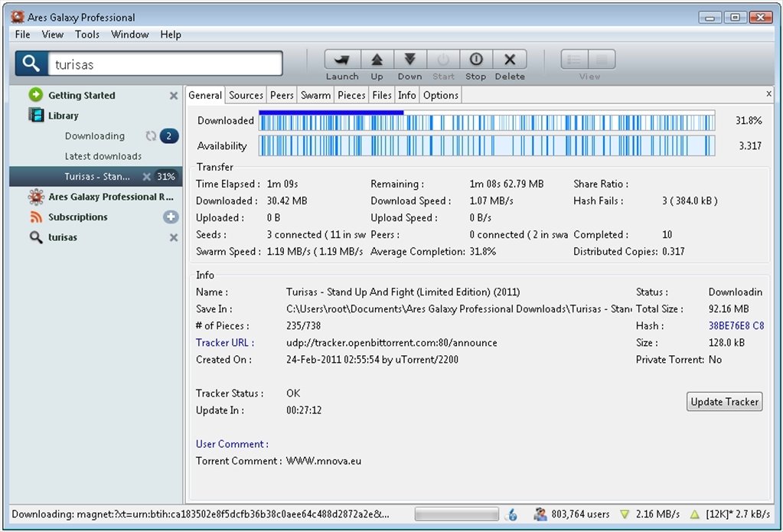Switch to the Info tab
The width and height of the screenshot is (783, 532).
point(407,95)
